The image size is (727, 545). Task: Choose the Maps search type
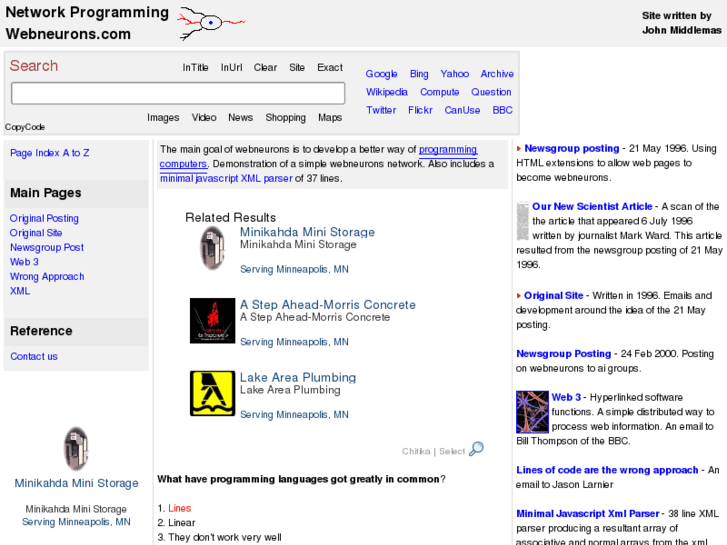point(330,118)
